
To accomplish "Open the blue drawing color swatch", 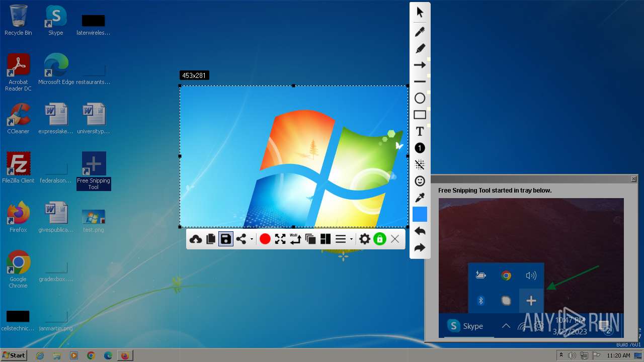I will (420, 214).
